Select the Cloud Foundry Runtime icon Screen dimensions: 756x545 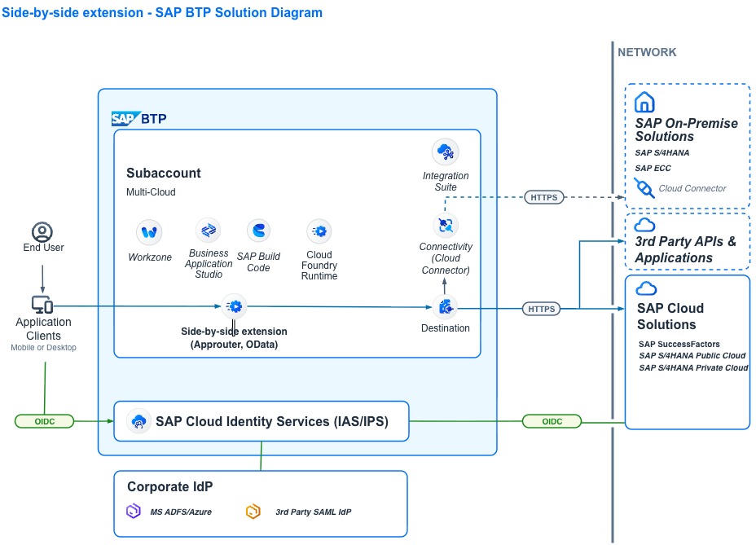(319, 231)
